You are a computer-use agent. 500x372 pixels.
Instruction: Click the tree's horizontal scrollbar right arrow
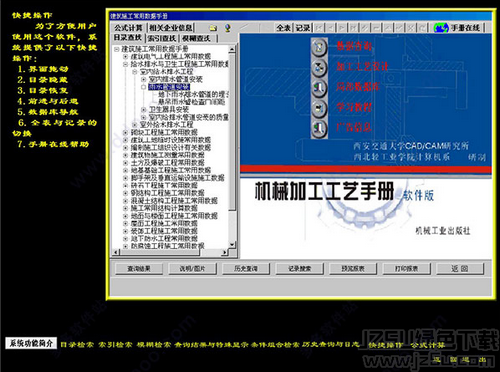pyautogui.click(x=225, y=252)
